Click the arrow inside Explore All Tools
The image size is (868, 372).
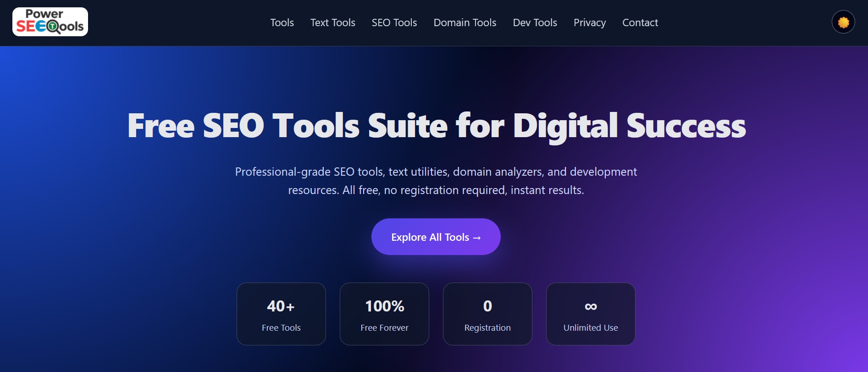477,238
